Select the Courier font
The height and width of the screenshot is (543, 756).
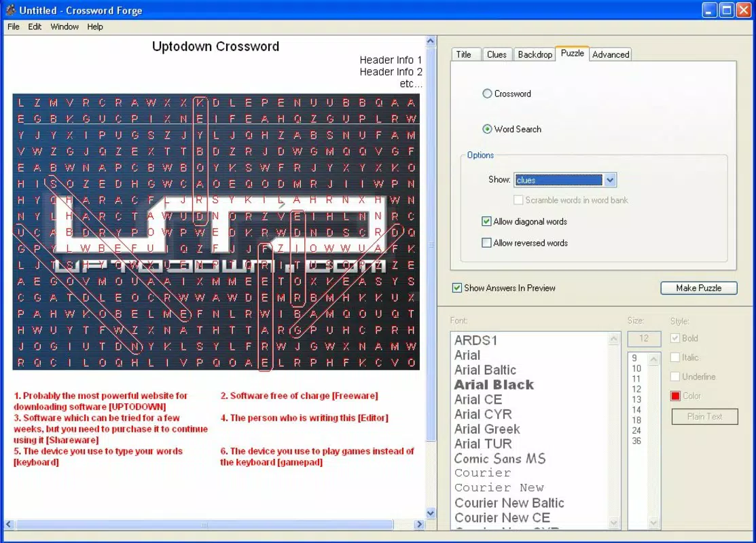pyautogui.click(x=483, y=473)
